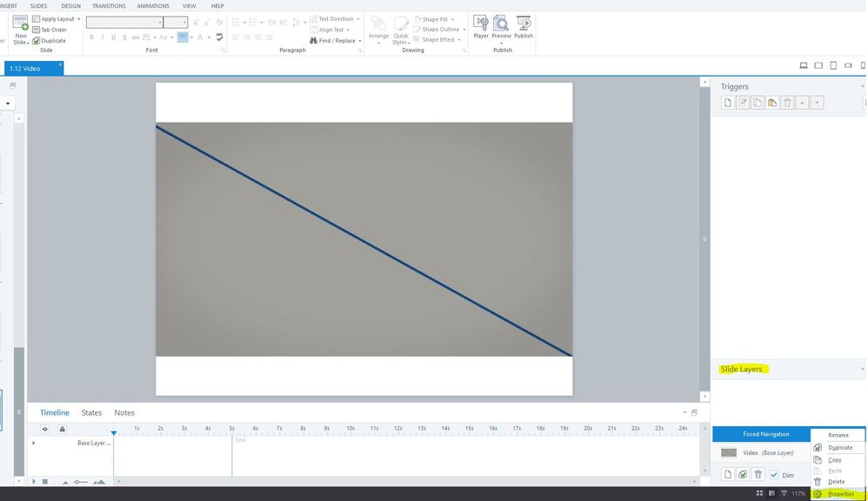Click the timeline zoom slider
This screenshot has height=501, width=868.
pyautogui.click(x=81, y=482)
